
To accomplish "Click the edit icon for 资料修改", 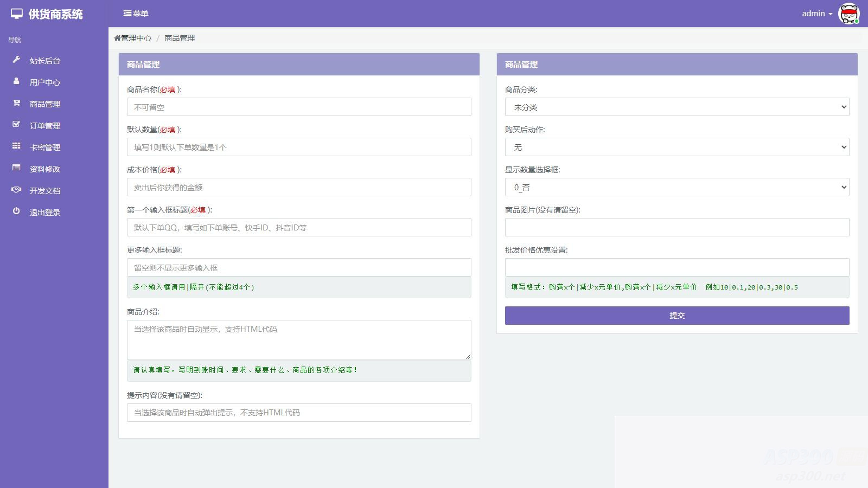I will coord(16,169).
